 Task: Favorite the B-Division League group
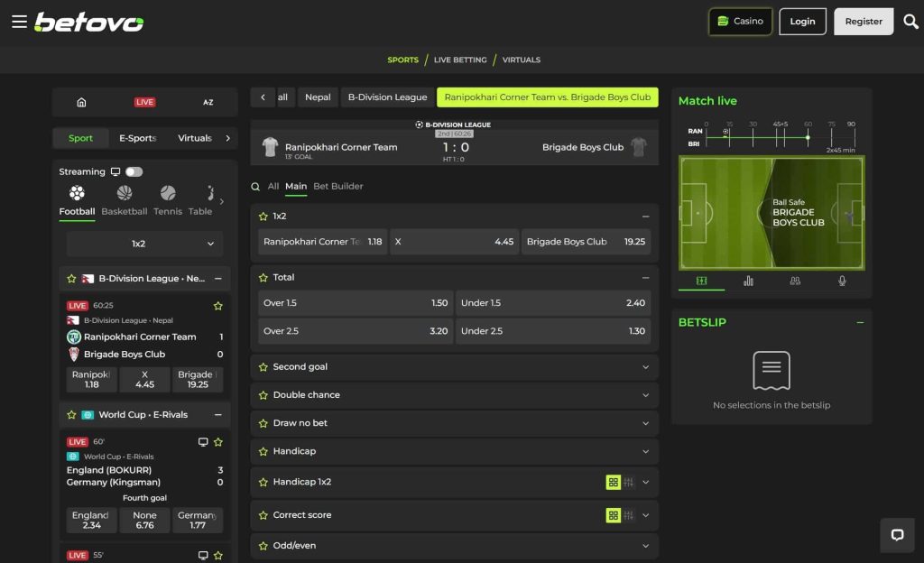(71, 279)
